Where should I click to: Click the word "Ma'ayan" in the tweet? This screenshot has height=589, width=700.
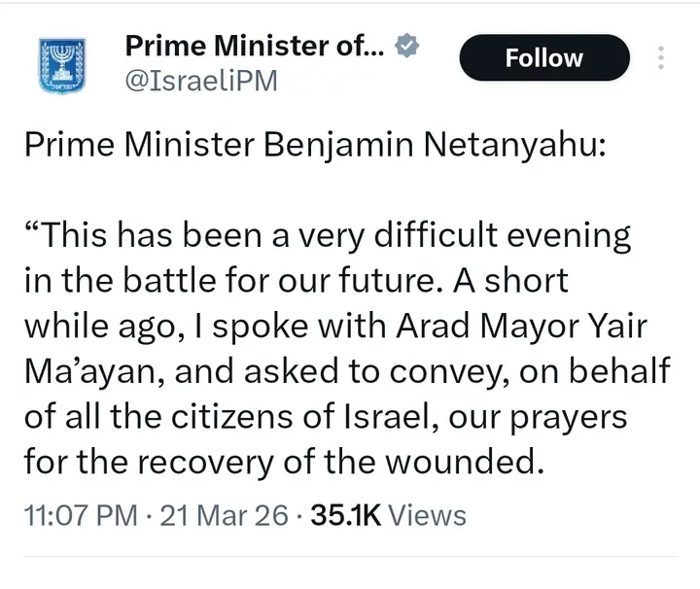click(x=81, y=372)
